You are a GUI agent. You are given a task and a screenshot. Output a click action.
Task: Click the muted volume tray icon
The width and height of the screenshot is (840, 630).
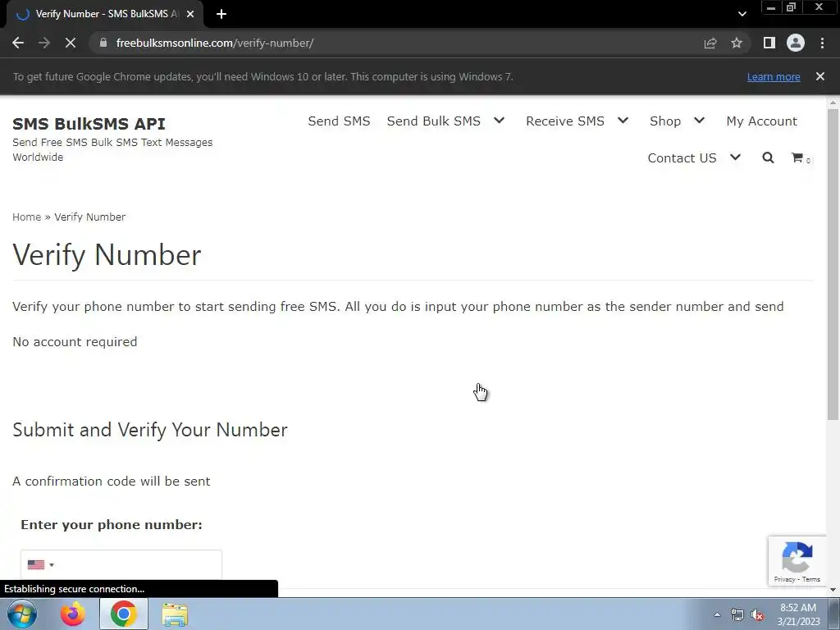pyautogui.click(x=757, y=614)
